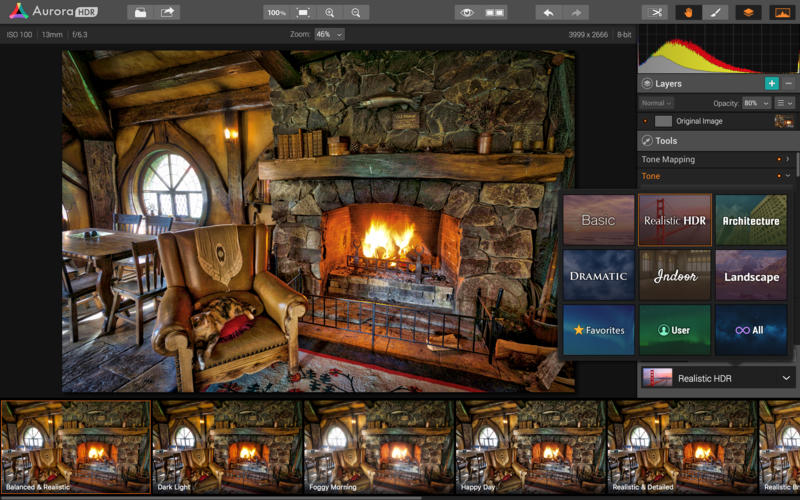Click the undo arrow button
The image size is (800, 500).
[548, 12]
